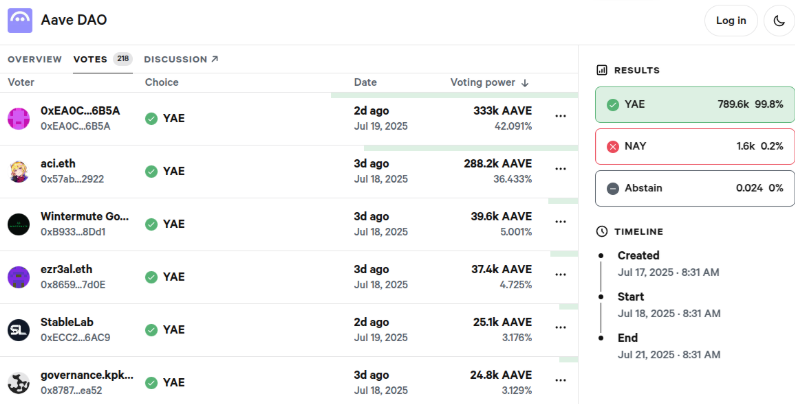
Task: Select the Votes tab
Action: [91, 59]
